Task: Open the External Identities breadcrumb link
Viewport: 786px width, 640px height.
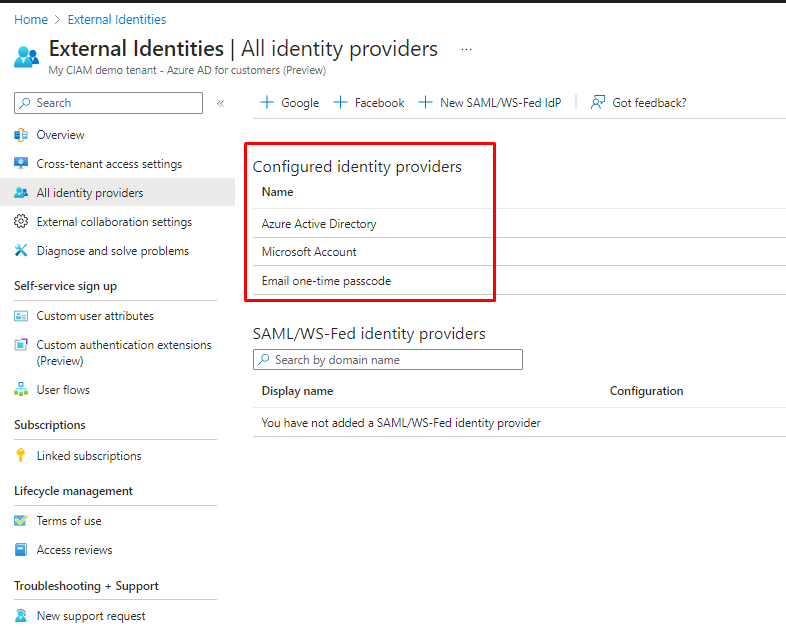Action: click(x=117, y=19)
